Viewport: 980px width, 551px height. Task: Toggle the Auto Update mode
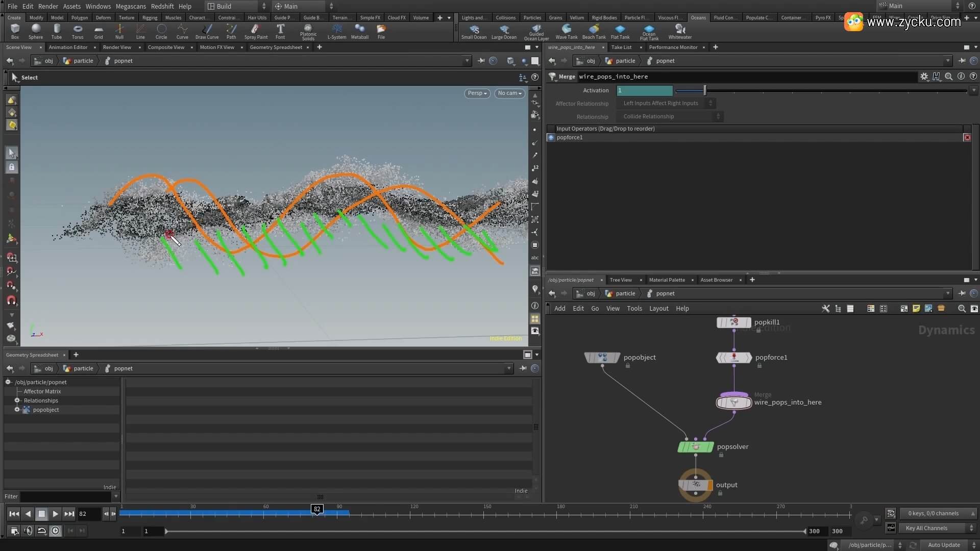click(x=944, y=545)
